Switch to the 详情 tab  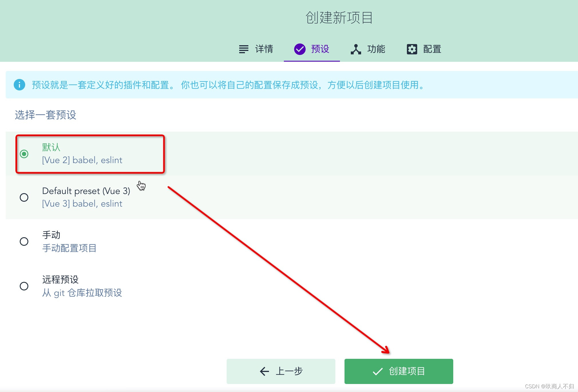click(264, 49)
